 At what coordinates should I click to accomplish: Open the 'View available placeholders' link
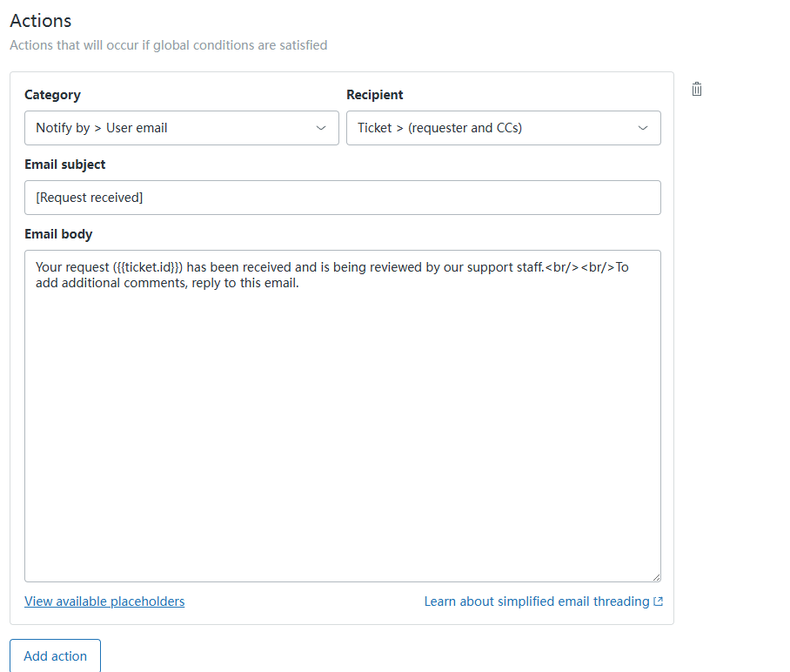click(104, 601)
